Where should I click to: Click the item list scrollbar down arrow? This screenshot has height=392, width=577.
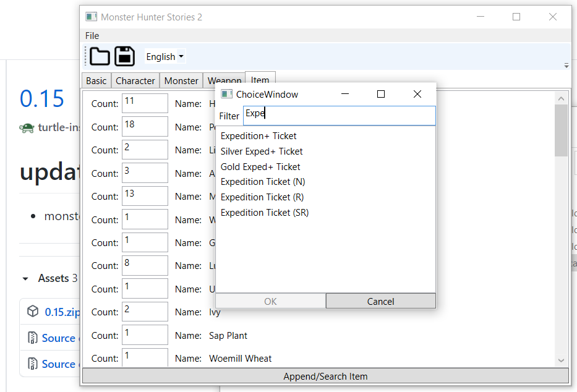pos(561,360)
